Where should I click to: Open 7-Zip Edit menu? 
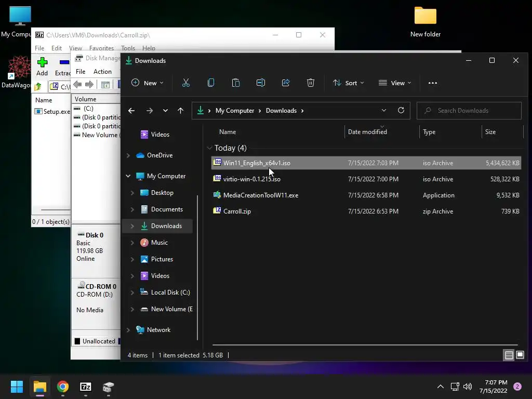56,48
